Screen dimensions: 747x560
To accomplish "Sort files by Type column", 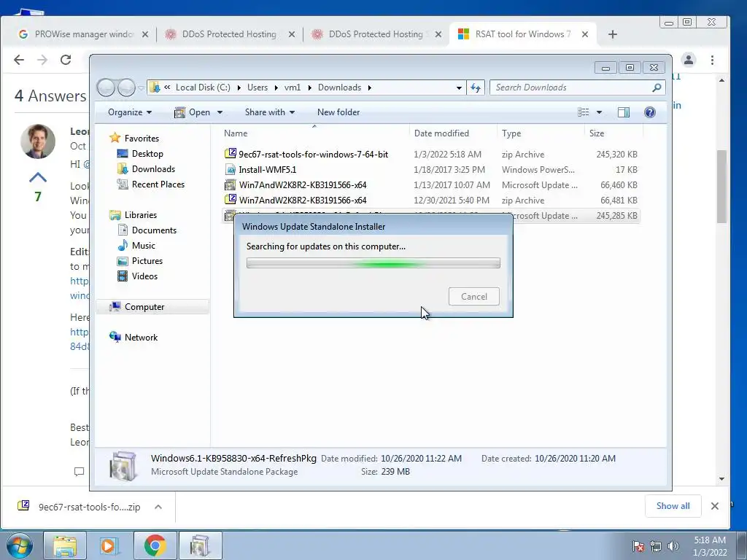I will (511, 133).
